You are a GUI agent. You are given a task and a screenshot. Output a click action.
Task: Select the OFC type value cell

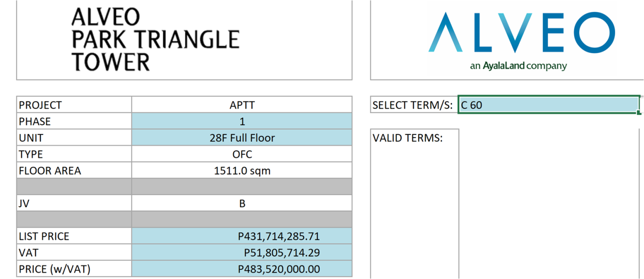point(242,154)
